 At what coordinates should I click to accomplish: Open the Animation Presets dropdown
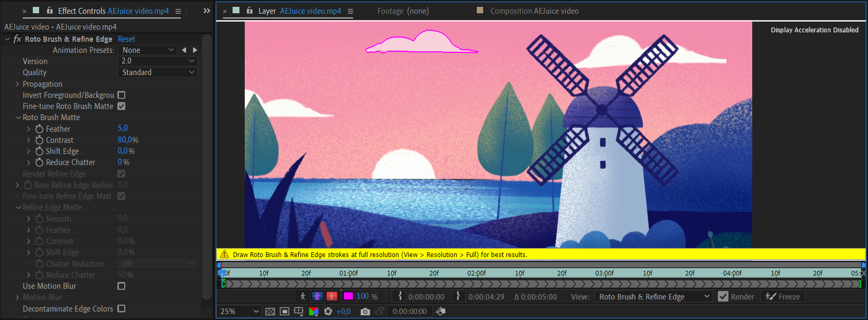[x=149, y=50]
